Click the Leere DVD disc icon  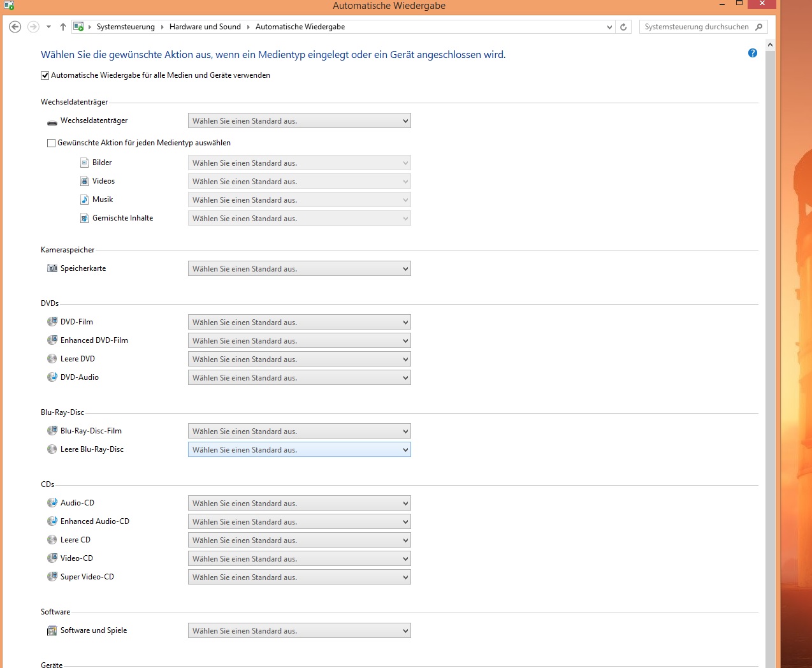pos(52,359)
